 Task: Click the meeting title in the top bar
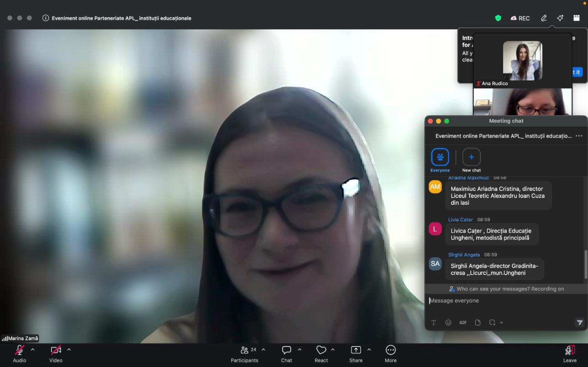click(x=121, y=18)
